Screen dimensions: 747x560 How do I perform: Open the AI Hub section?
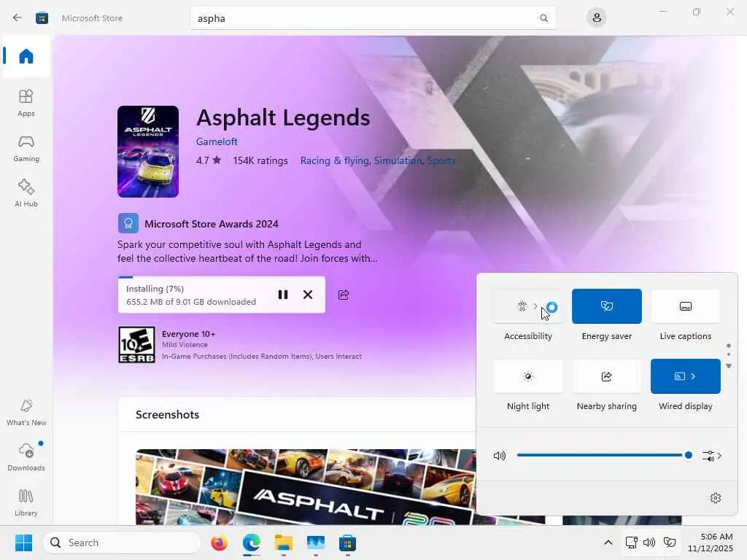coord(26,193)
